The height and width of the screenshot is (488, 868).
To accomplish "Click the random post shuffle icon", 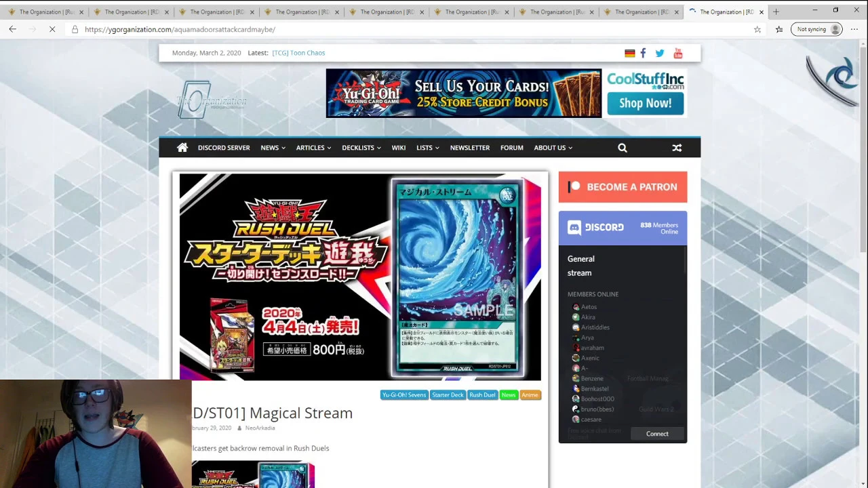I will pos(677,148).
